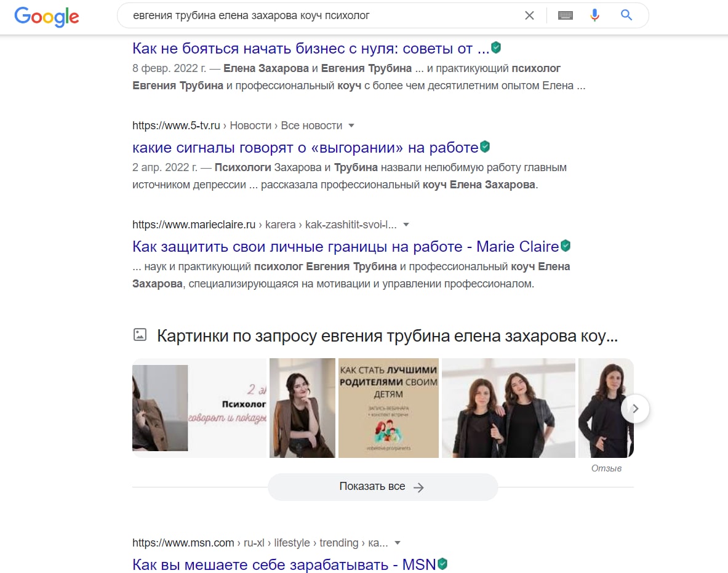Open 'Как не бояться начать бизнес' result
Image resolution: width=728 pixels, height=573 pixels.
[x=311, y=48]
